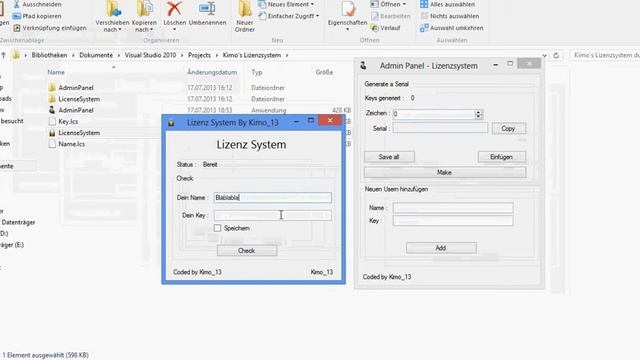Click the Nichts auswählen icon

tap(424, 16)
